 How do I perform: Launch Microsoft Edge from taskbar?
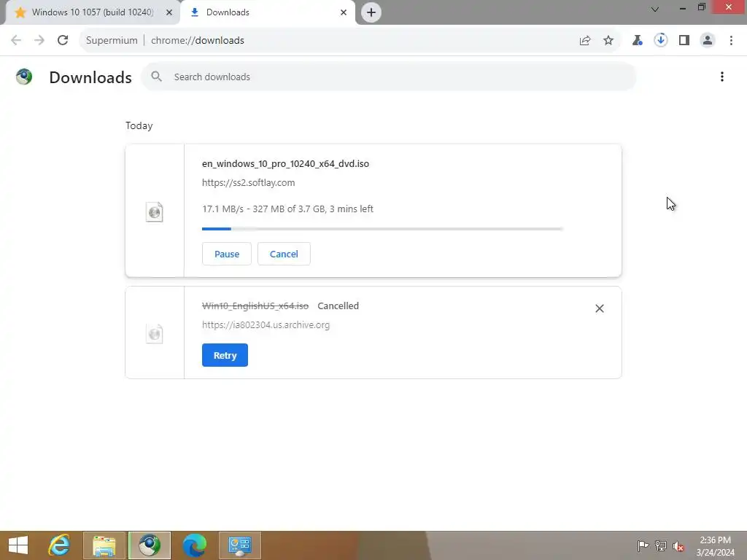point(194,545)
